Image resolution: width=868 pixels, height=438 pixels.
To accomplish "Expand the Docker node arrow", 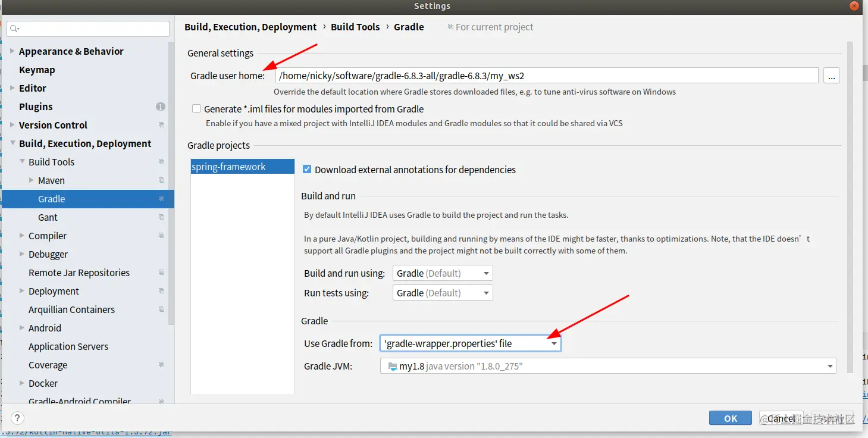I will pos(22,383).
